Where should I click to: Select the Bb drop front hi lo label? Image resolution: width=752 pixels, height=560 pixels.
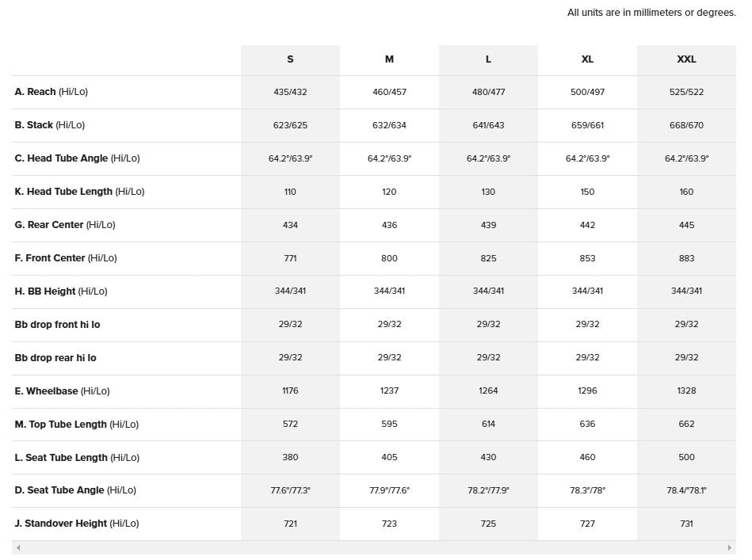pos(57,325)
